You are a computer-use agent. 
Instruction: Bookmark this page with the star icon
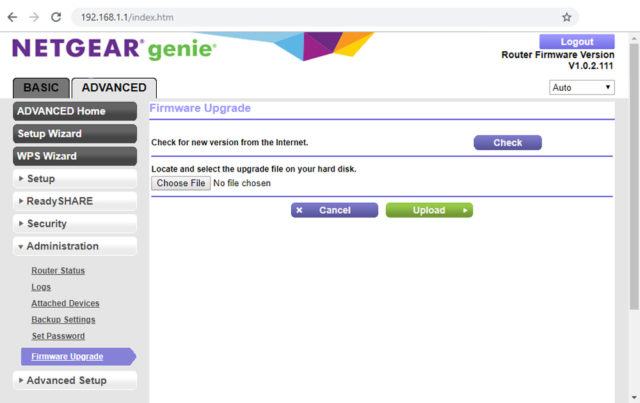tap(566, 17)
